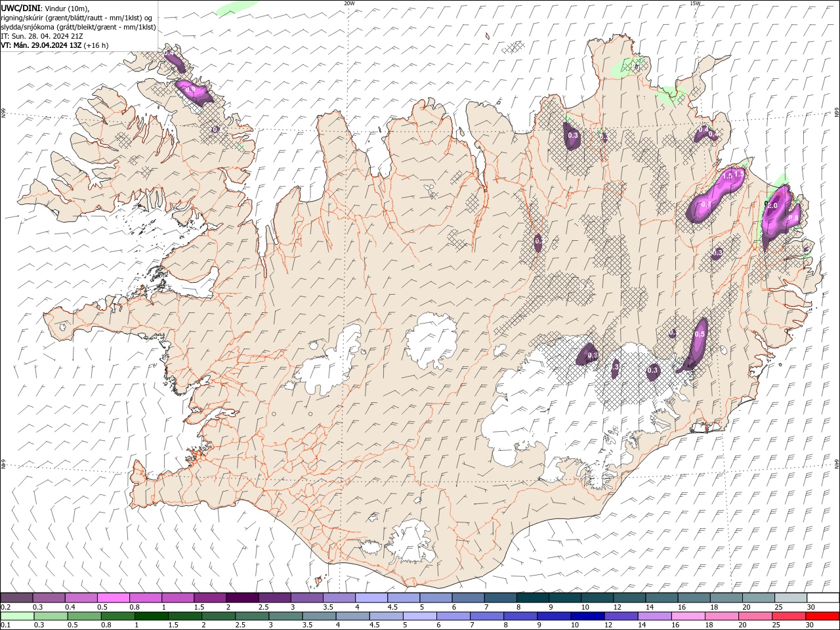Screen dimensions: 840x630
Task: Pick the dark teal 8 swatch in the upper scale
Action: (x=533, y=598)
